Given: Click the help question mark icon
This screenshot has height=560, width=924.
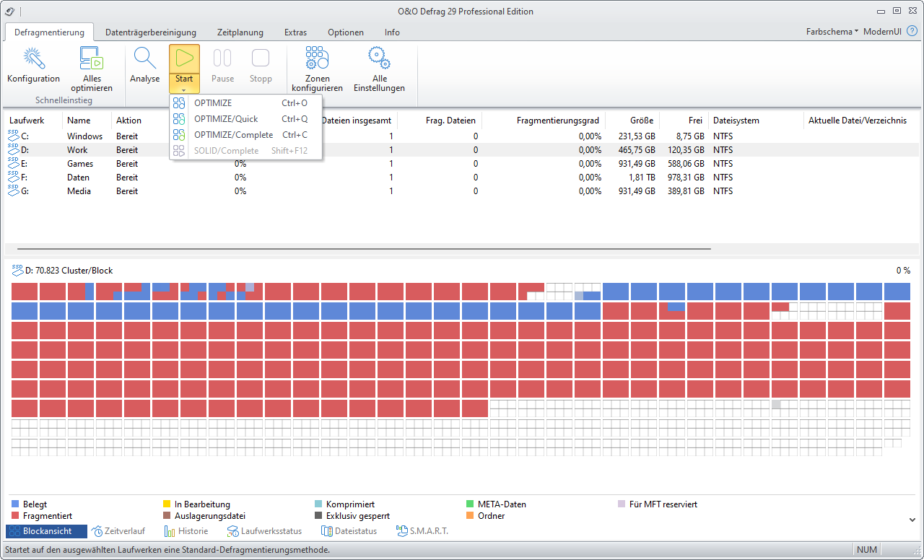Looking at the screenshot, I should (x=912, y=32).
